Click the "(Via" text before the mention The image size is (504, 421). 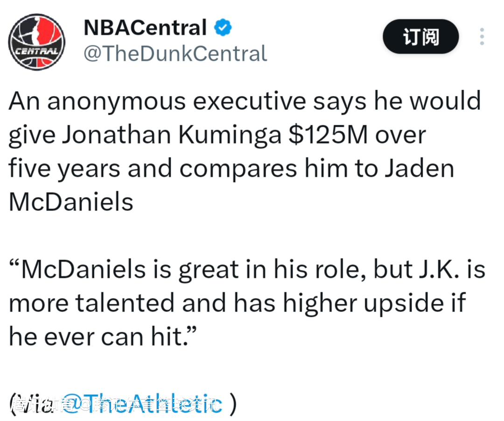pyautogui.click(x=32, y=404)
